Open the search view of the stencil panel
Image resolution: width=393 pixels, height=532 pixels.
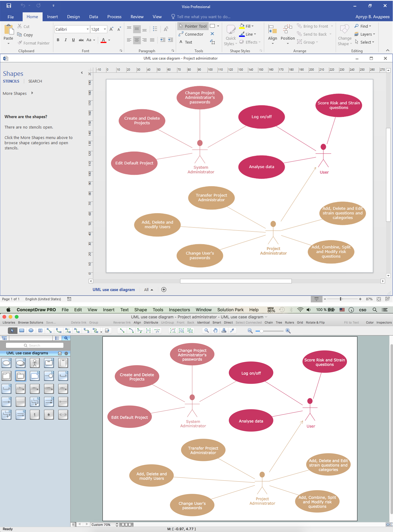point(66,338)
